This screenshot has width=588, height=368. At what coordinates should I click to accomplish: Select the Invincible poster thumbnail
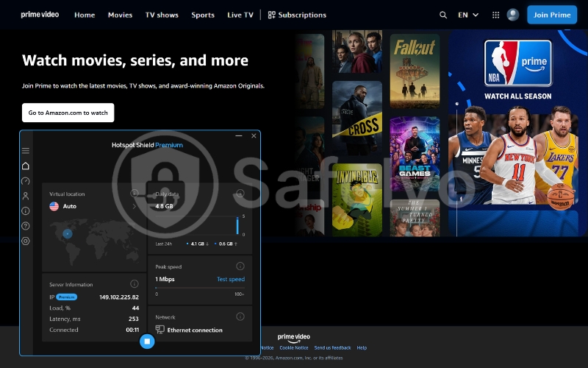pyautogui.click(x=357, y=200)
